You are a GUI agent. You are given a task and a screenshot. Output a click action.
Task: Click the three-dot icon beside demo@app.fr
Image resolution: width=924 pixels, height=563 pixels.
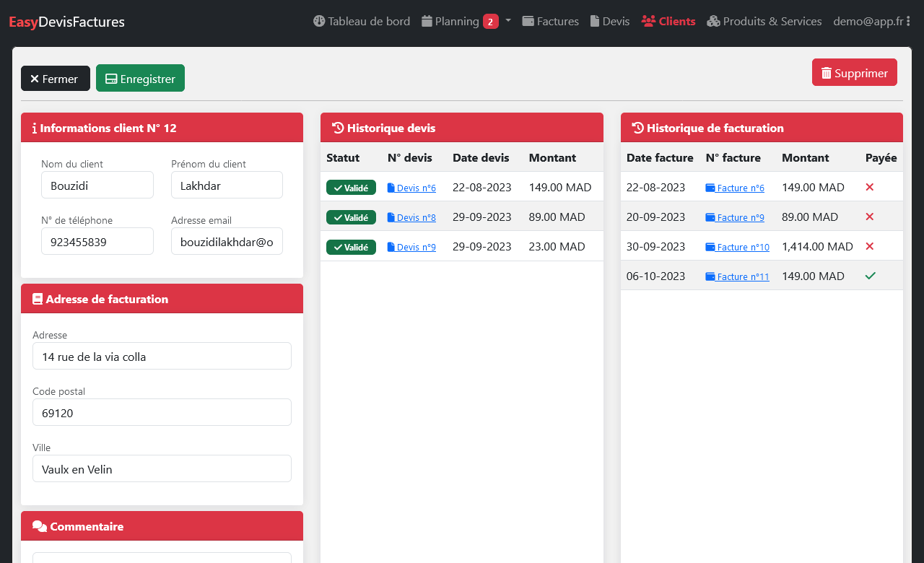[908, 22]
